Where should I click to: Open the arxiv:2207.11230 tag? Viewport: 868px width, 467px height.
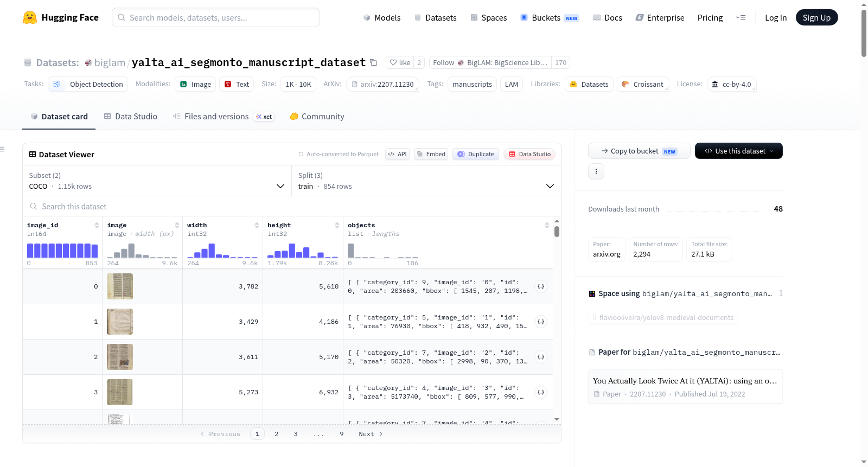click(x=382, y=84)
